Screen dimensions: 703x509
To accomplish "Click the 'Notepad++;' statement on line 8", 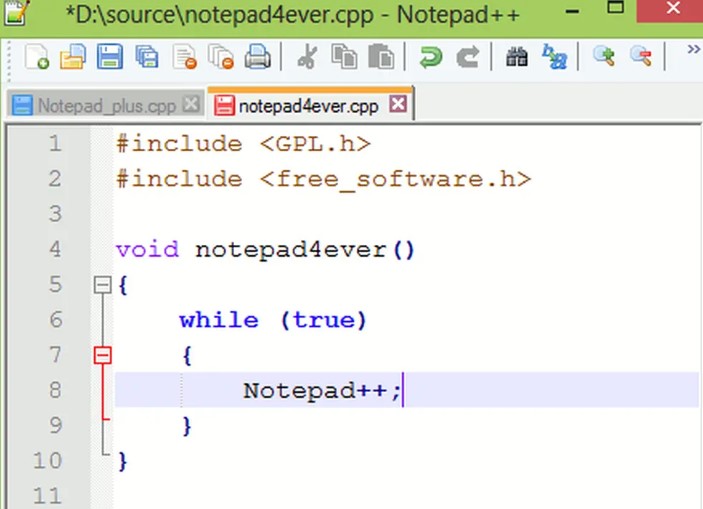I will 321,391.
